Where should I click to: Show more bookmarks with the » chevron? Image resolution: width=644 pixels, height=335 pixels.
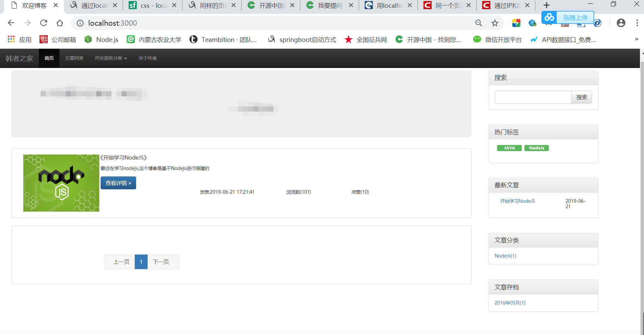click(637, 39)
